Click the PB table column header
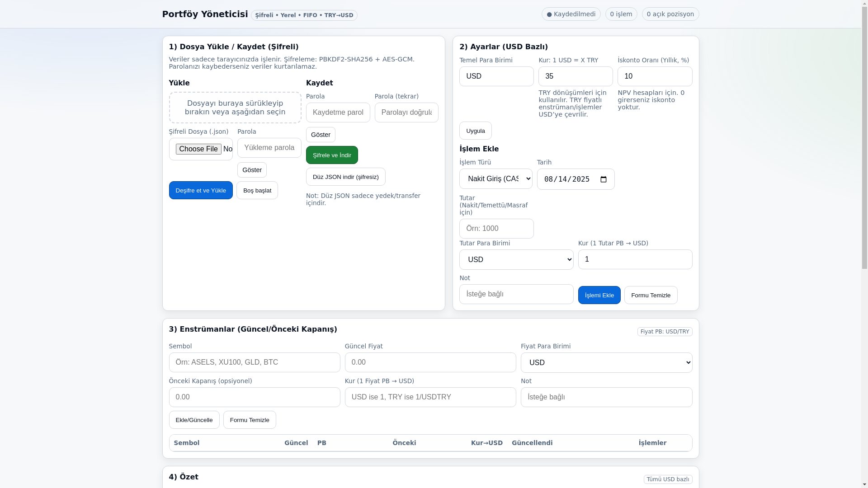Image resolution: width=868 pixels, height=488 pixels. tap(322, 443)
